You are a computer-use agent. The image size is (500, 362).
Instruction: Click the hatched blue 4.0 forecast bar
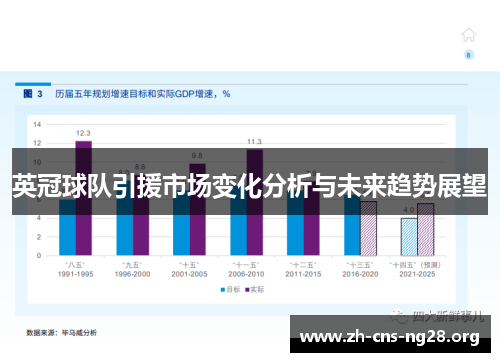click(x=409, y=237)
